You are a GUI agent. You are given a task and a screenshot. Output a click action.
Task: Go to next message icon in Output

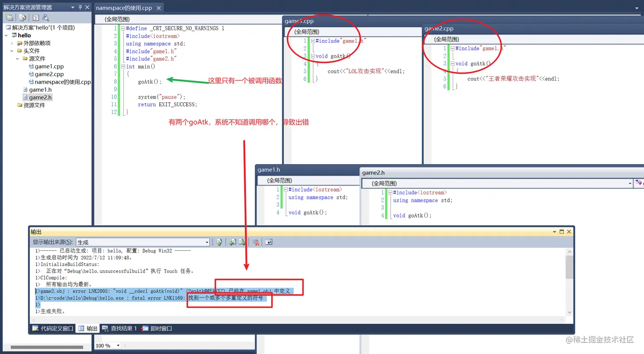point(242,242)
